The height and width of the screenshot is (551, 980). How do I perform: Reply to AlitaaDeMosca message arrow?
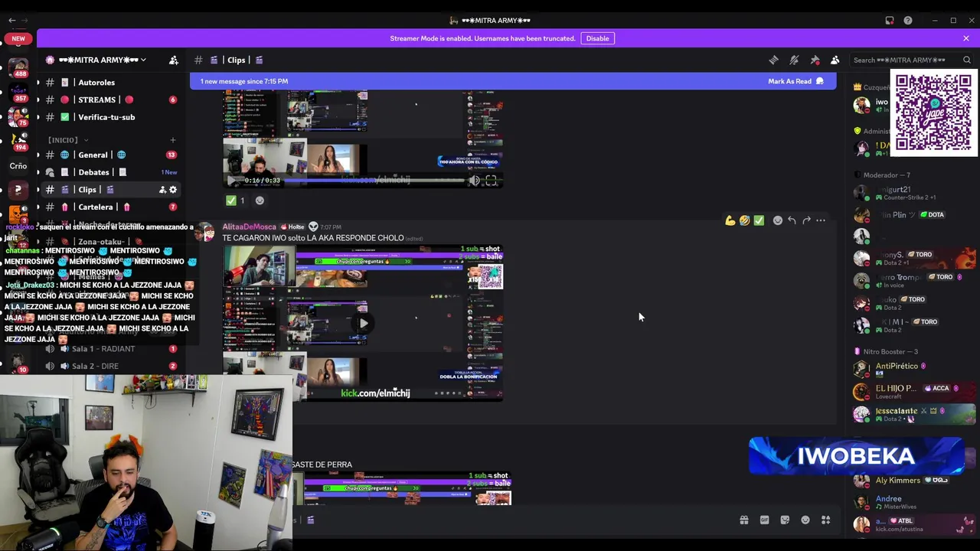coord(792,220)
